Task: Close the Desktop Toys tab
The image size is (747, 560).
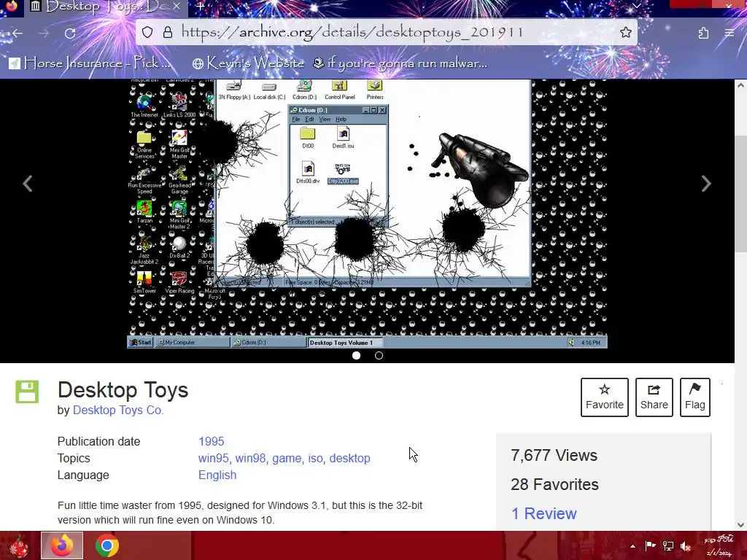Action: pyautogui.click(x=177, y=6)
